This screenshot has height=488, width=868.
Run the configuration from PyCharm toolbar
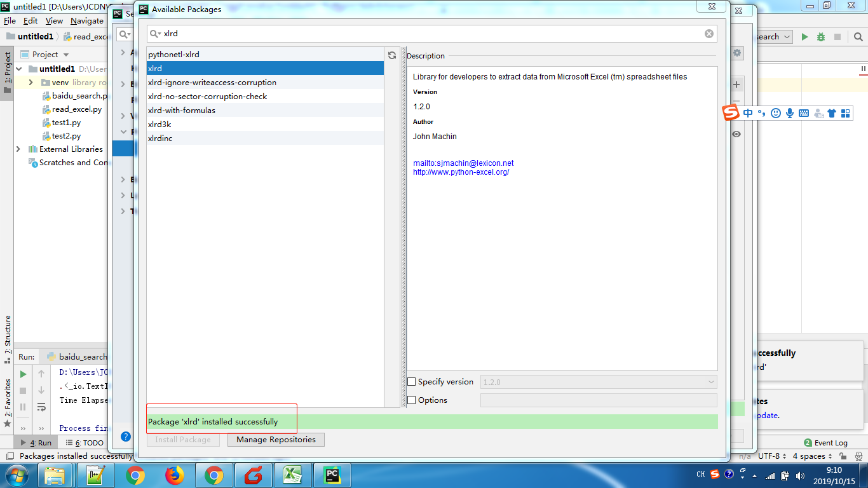804,37
